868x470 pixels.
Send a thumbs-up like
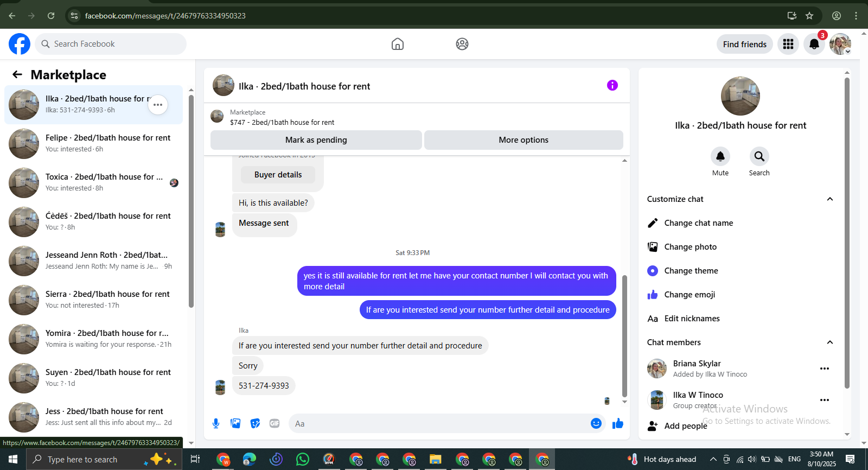click(618, 423)
